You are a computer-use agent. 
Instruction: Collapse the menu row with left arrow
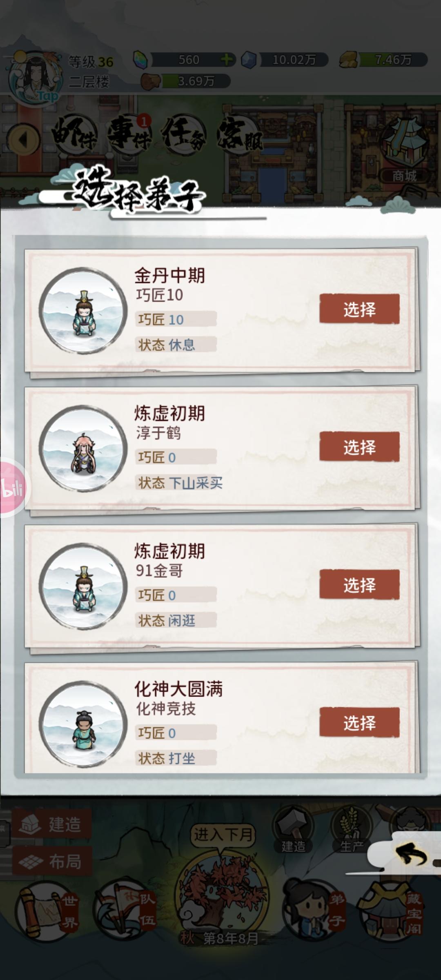pos(24,140)
